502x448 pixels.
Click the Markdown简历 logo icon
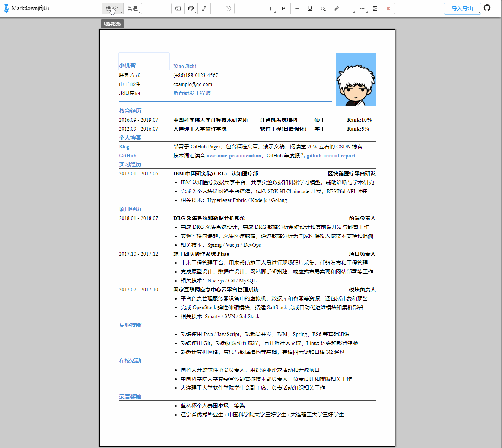(x=6, y=8)
